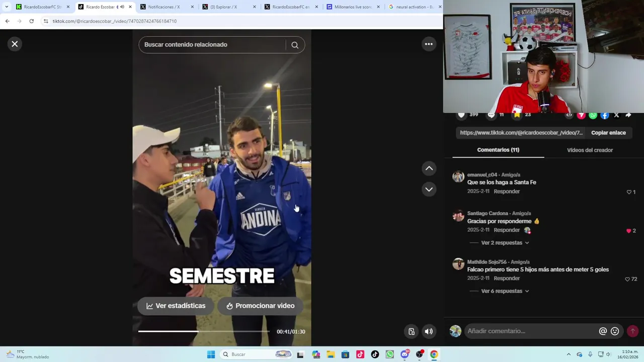Go back in Chrome

pyautogui.click(x=7, y=21)
